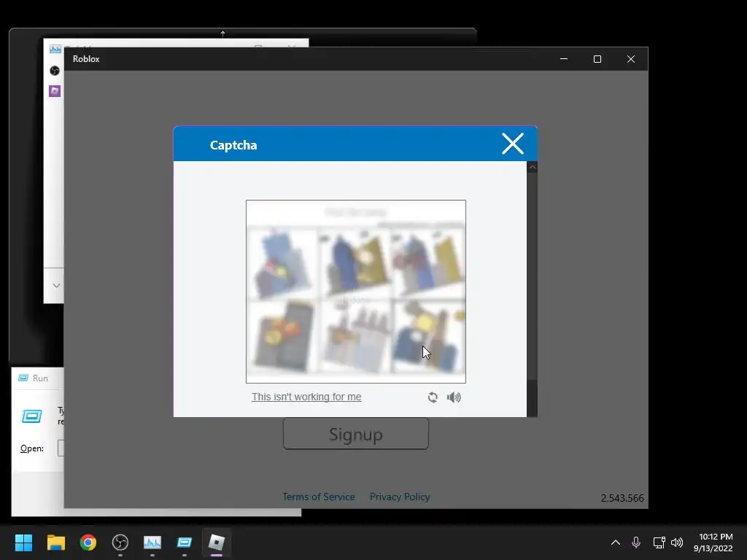The width and height of the screenshot is (747, 560).
Task: Open File Explorer from the taskbar
Action: tap(55, 542)
